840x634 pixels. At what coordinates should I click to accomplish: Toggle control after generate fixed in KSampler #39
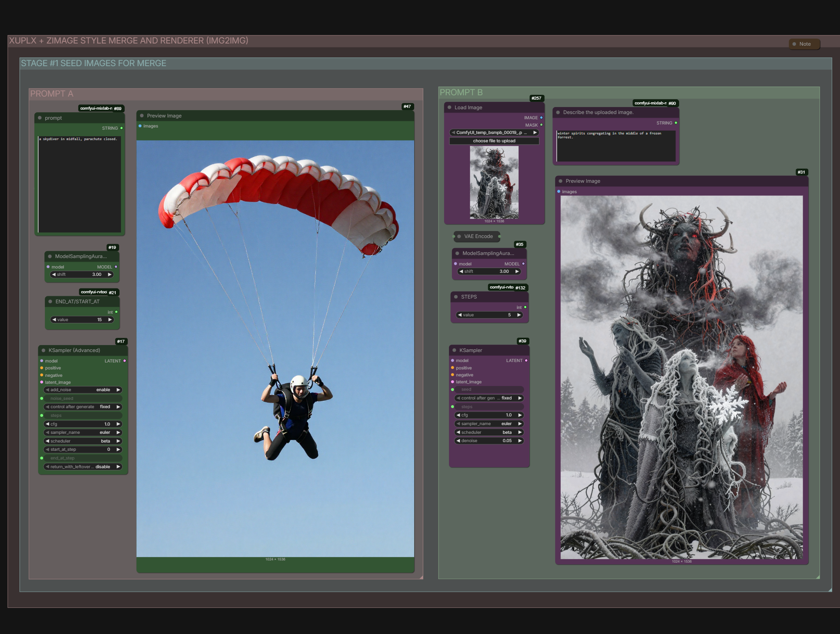(x=489, y=398)
